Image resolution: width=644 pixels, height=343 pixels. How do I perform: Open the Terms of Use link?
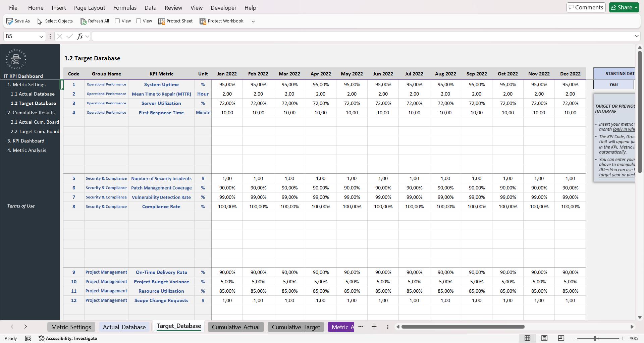click(x=20, y=206)
